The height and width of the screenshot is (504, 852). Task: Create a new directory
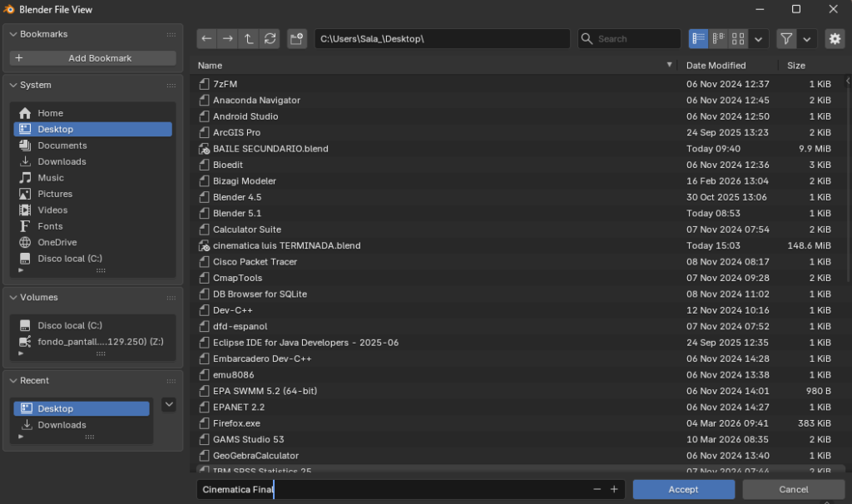pyautogui.click(x=296, y=38)
